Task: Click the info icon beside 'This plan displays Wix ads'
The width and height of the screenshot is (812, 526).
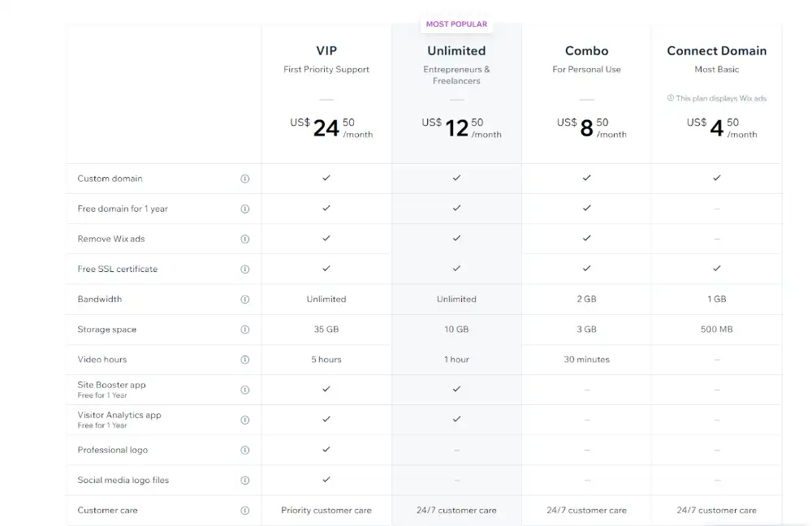Action: pyautogui.click(x=671, y=98)
